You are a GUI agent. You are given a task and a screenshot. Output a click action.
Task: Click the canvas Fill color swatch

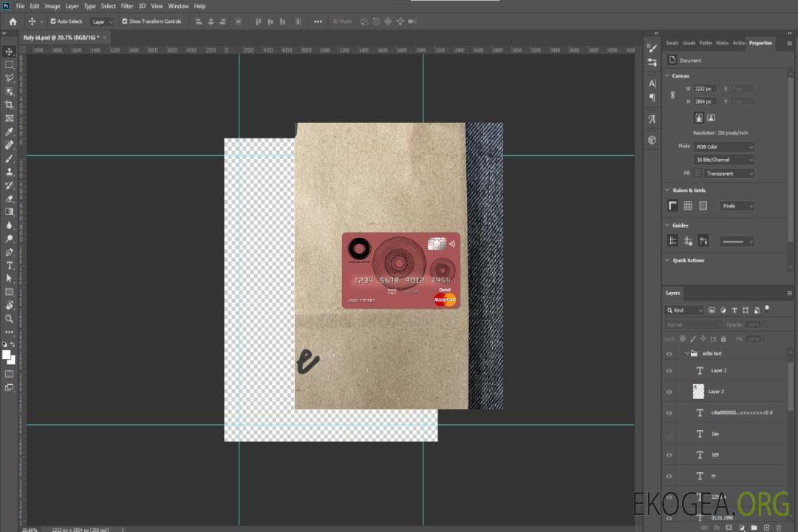coord(698,173)
